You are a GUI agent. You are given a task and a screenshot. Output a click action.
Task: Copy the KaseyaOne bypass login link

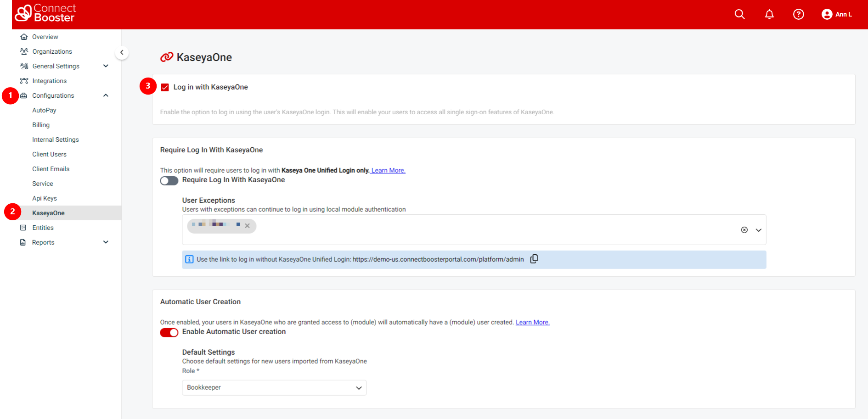pyautogui.click(x=534, y=259)
